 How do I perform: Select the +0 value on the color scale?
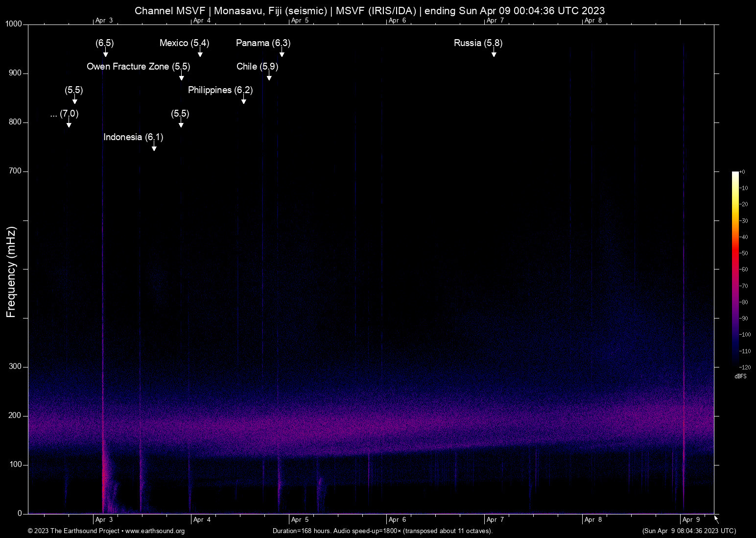click(742, 172)
